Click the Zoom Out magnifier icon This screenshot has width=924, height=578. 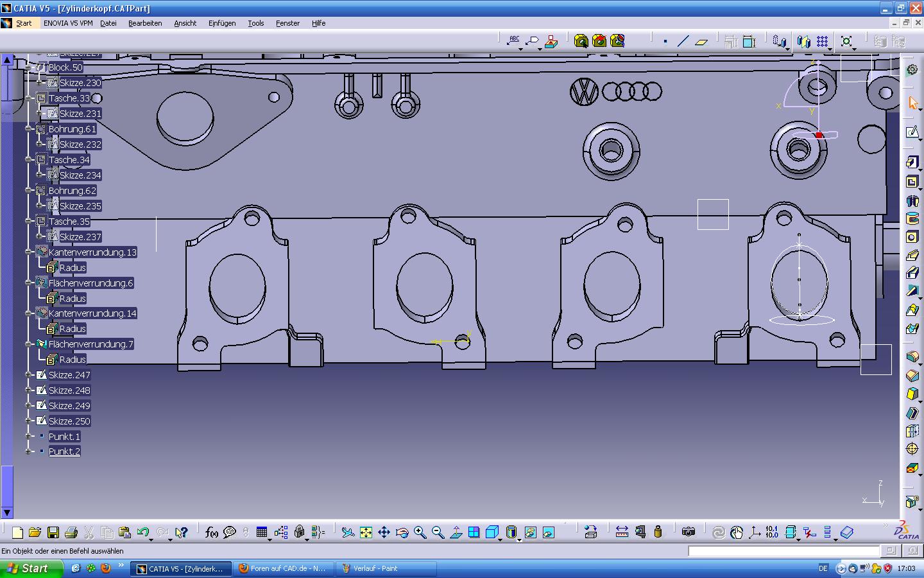pyautogui.click(x=438, y=532)
